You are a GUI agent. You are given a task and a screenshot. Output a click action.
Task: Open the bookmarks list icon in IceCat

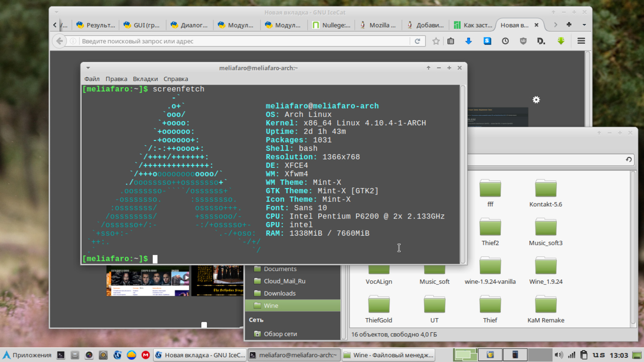pos(451,41)
